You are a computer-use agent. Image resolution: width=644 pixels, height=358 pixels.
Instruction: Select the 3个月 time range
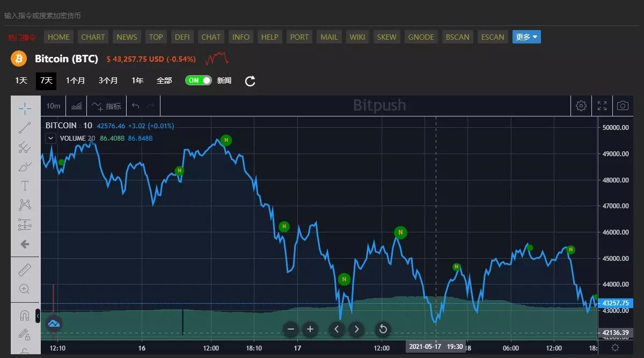108,81
